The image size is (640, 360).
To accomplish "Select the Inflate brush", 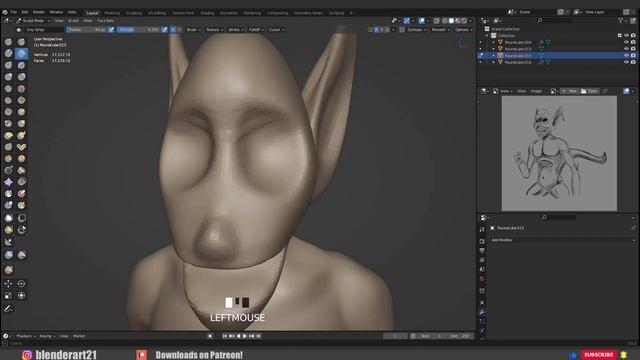I will coord(8,77).
